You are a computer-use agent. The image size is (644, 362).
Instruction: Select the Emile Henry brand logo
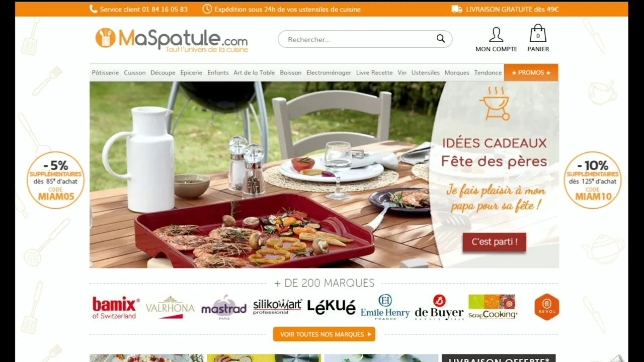click(385, 307)
